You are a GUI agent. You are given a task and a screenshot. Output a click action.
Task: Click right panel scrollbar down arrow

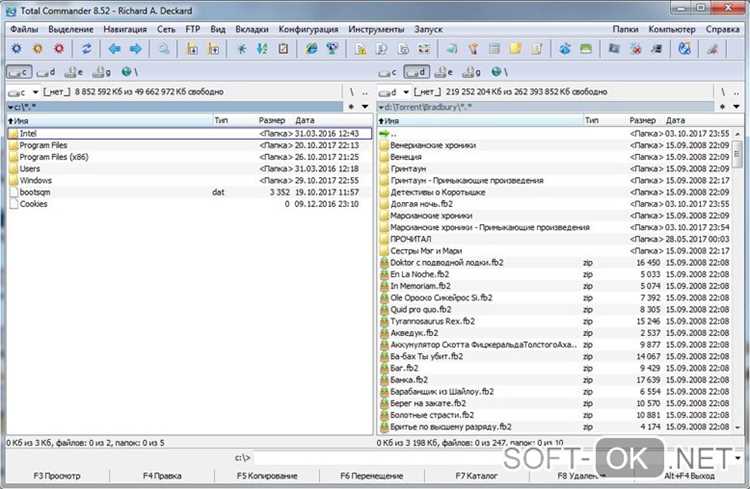(x=737, y=427)
